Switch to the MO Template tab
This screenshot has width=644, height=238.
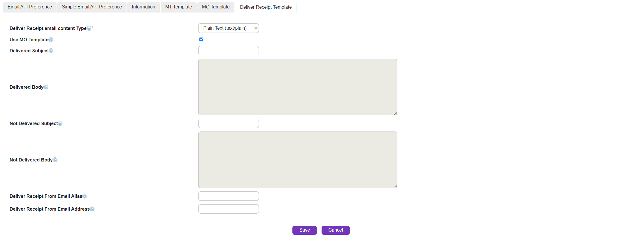tap(216, 7)
